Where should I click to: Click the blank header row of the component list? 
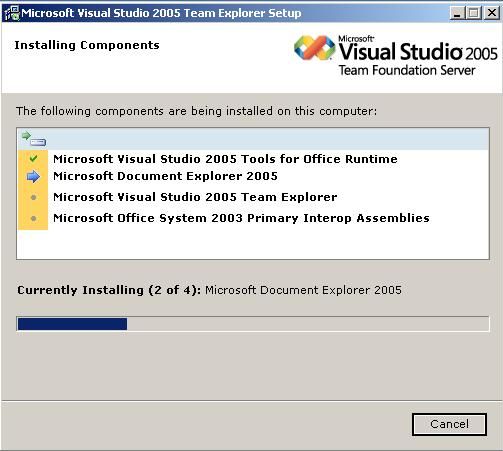(x=253, y=139)
